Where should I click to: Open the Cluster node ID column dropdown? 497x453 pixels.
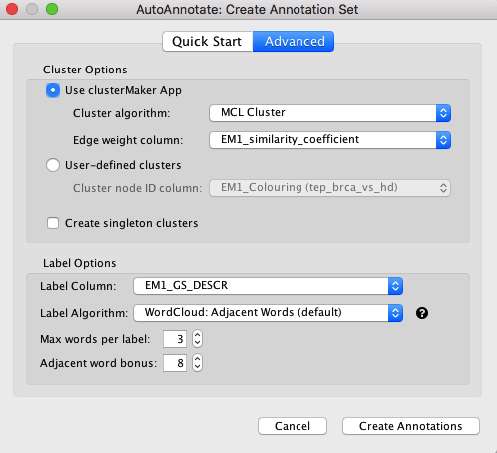(330, 188)
